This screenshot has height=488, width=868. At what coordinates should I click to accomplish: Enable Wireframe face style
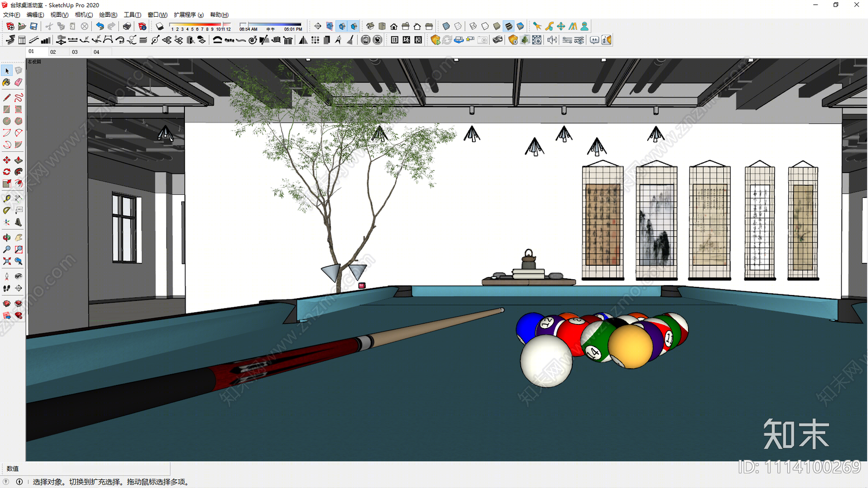click(473, 26)
